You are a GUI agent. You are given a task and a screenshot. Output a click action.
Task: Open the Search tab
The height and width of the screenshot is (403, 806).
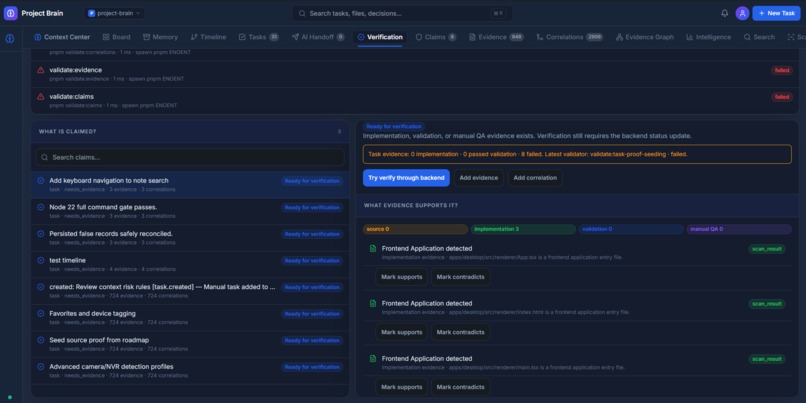coord(759,37)
